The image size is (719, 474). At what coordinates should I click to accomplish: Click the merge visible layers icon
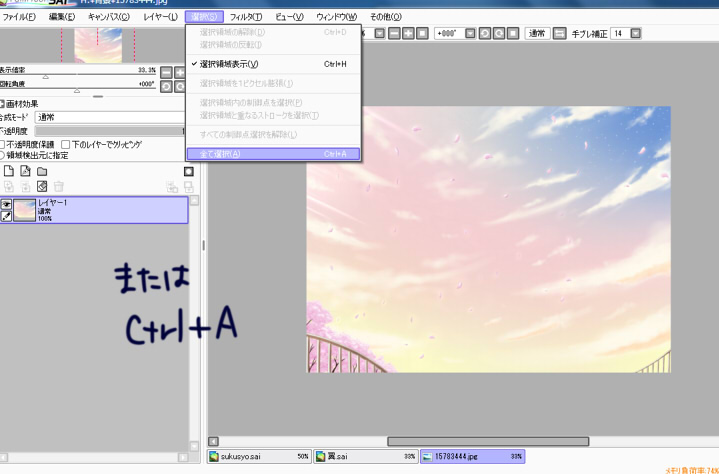tap(172, 187)
